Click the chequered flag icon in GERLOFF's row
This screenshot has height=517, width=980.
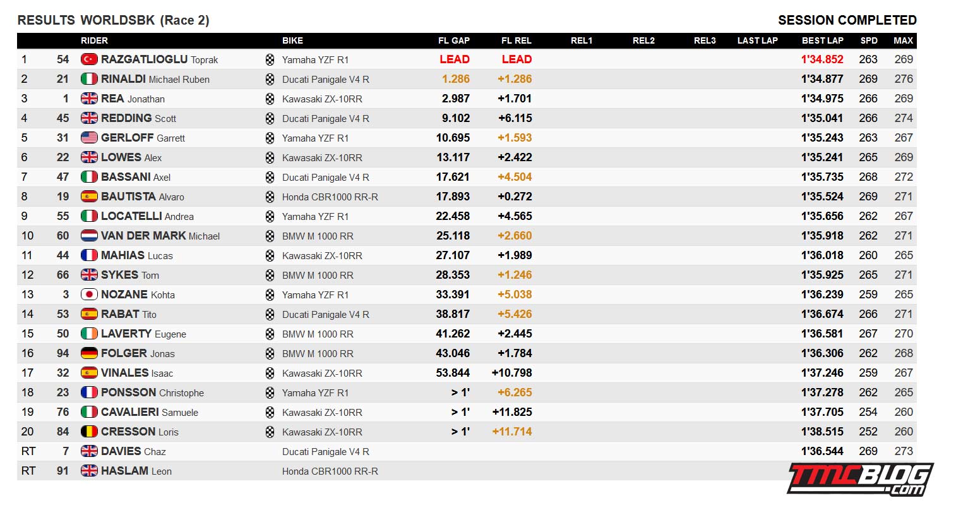(270, 138)
